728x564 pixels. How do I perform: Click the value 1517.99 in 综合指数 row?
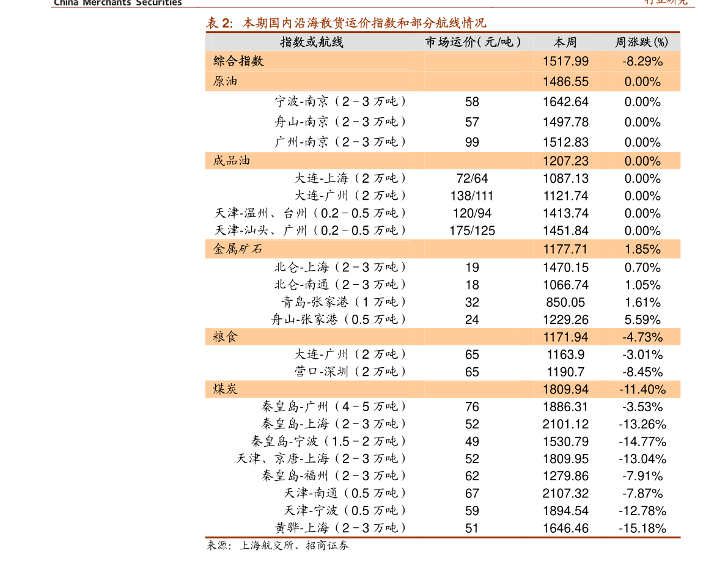(x=565, y=61)
